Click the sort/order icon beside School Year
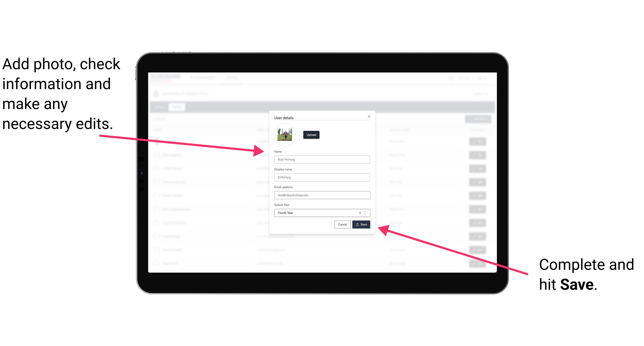This screenshot has height=346, width=644. [366, 213]
